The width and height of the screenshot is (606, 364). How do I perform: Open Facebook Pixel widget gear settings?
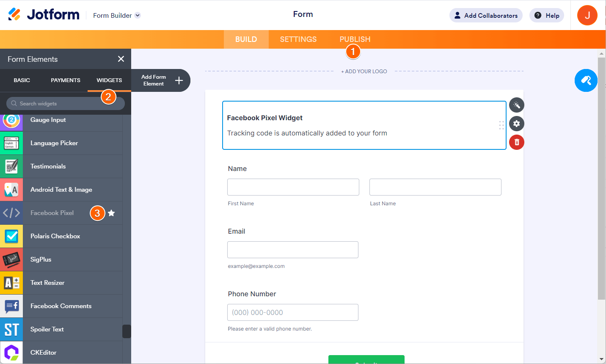point(516,124)
